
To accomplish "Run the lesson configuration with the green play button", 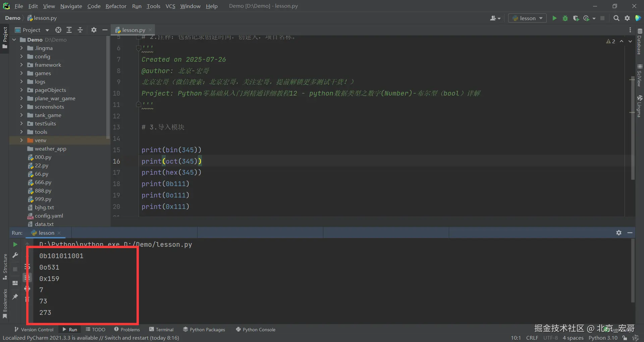I will (554, 18).
